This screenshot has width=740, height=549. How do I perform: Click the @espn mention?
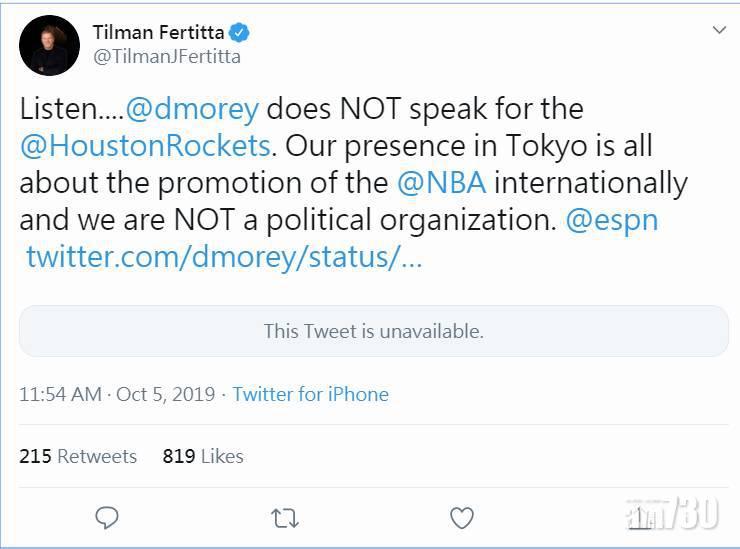click(x=612, y=219)
